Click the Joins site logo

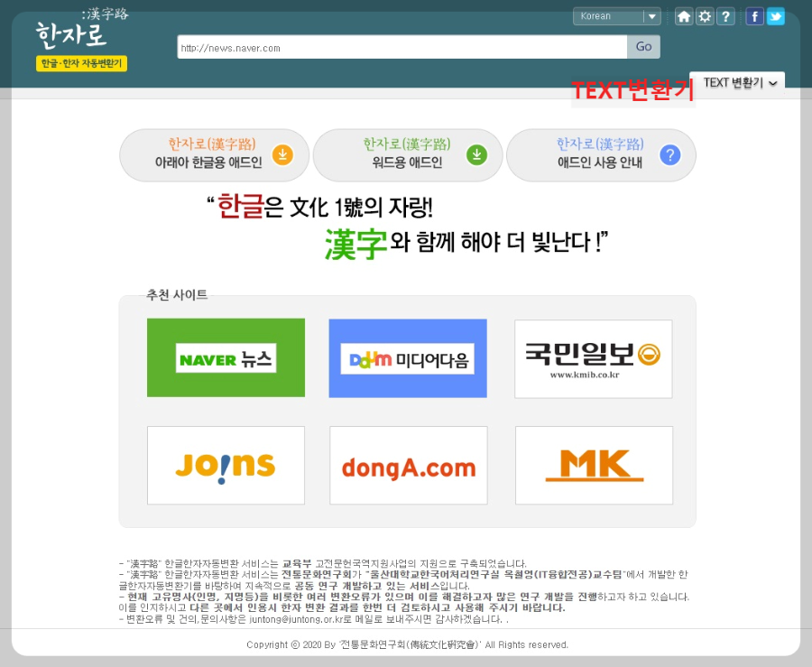tap(226, 465)
